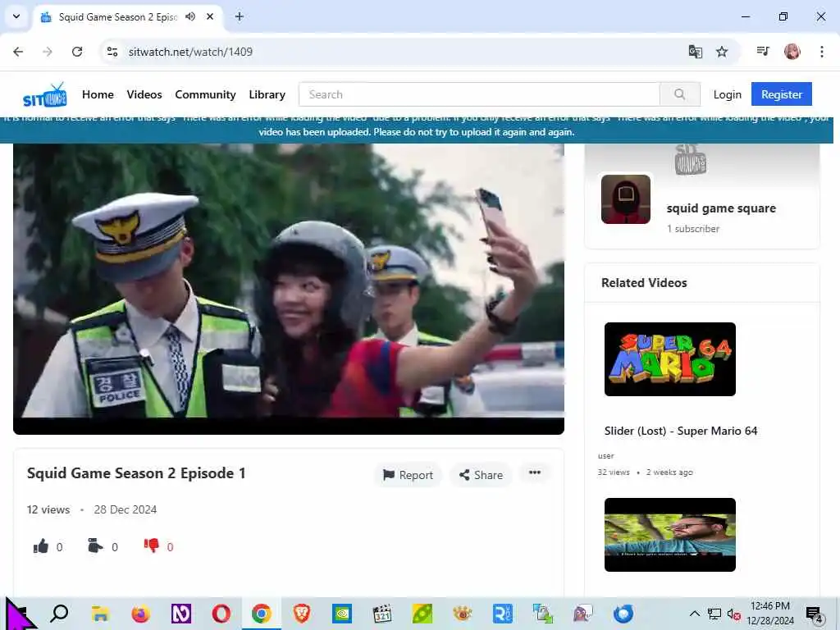Launch Brave browser from the taskbar
Image resolution: width=840 pixels, height=630 pixels.
[x=302, y=614]
